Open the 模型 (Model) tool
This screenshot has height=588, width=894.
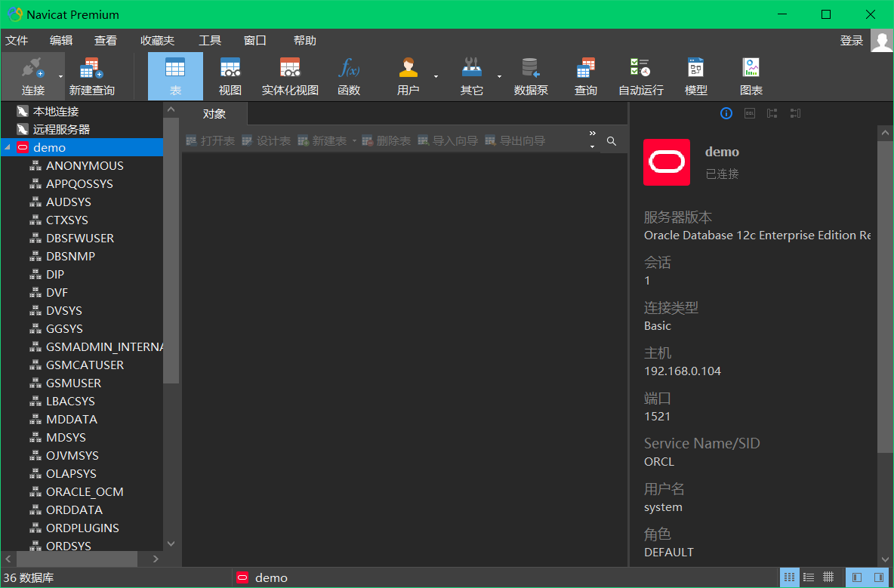695,75
